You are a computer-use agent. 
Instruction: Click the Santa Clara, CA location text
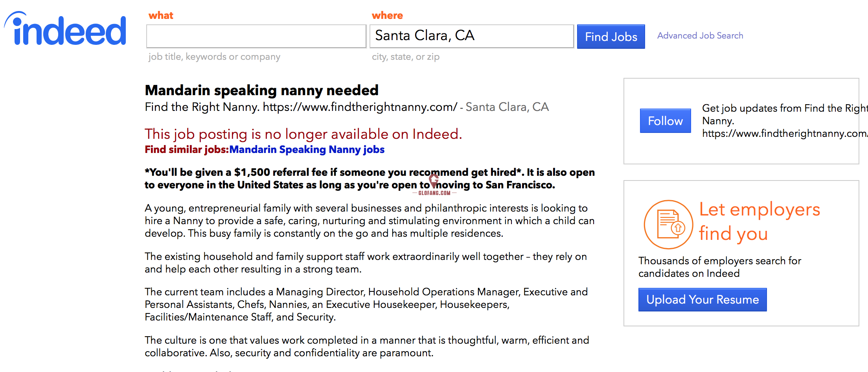coord(507,107)
